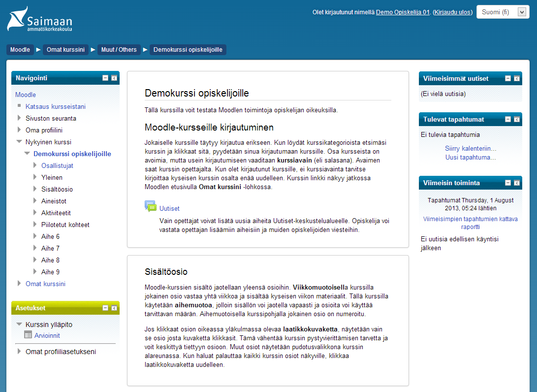
Task: Hide the Viimeisimmät uutiset block
Action: 508,78
